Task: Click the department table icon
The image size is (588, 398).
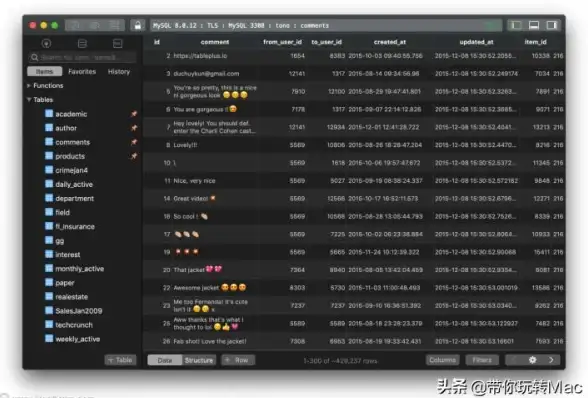Action: click(x=49, y=198)
